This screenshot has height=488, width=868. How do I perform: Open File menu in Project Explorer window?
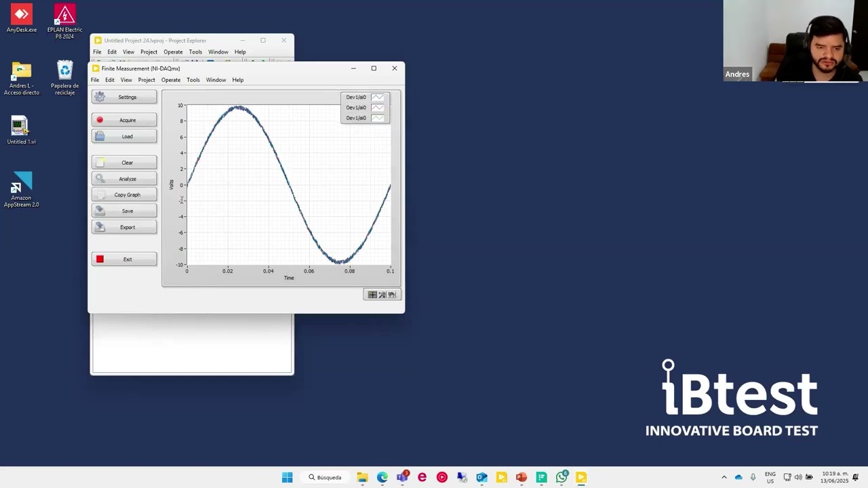click(97, 52)
